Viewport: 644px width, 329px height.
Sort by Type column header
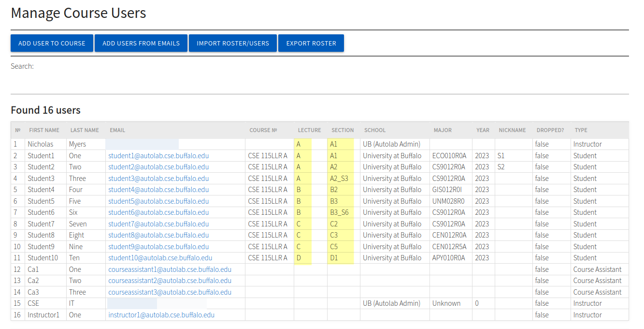[581, 130]
